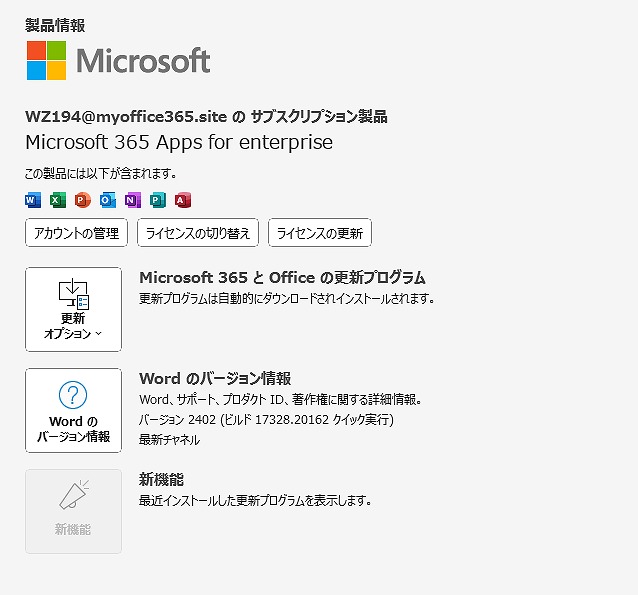Screen dimensions: 638x595
Task: Click the Outlook app icon
Action: (x=108, y=200)
